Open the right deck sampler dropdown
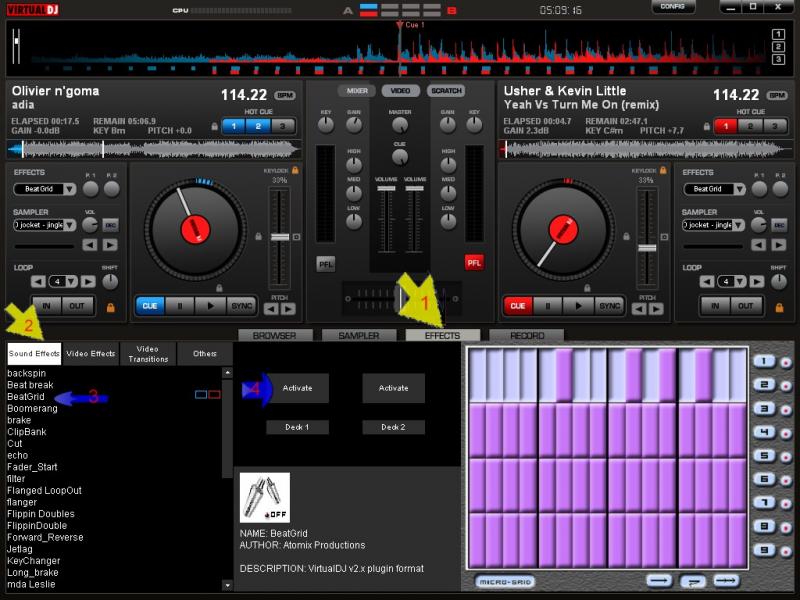 715,225
